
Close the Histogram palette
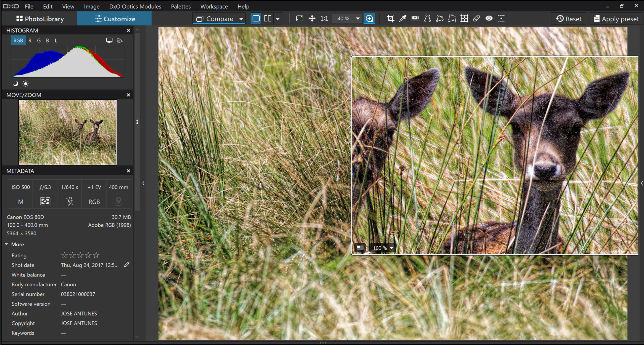(x=128, y=30)
